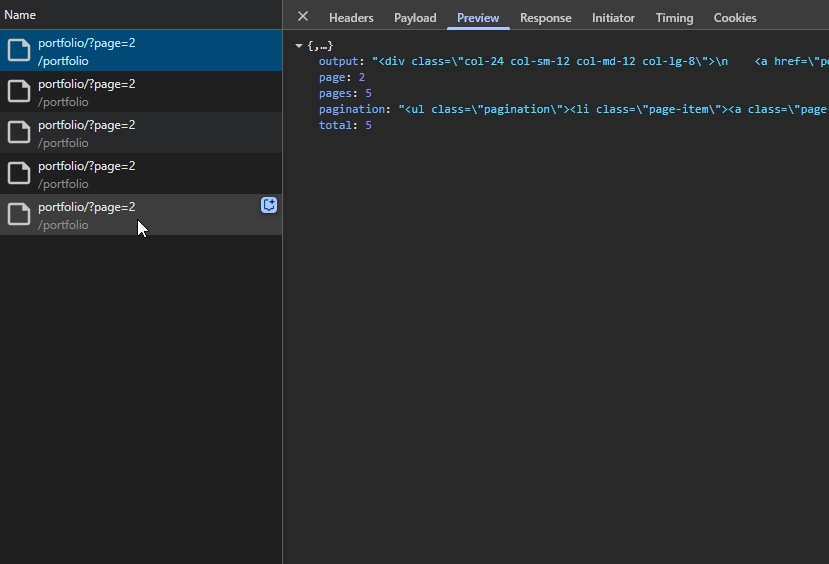Select the fourth portfolio/?page=2 request

(x=141, y=173)
